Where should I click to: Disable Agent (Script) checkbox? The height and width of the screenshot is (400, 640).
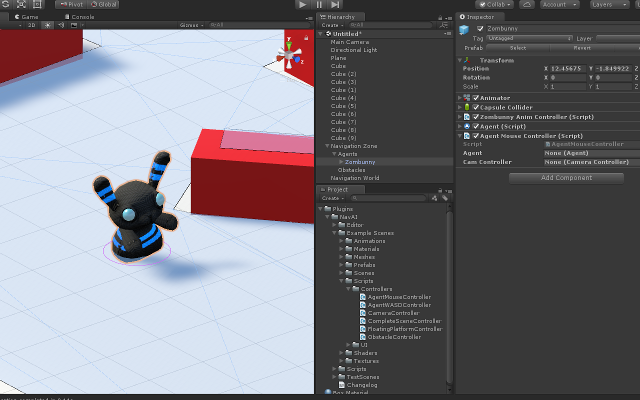point(476,126)
